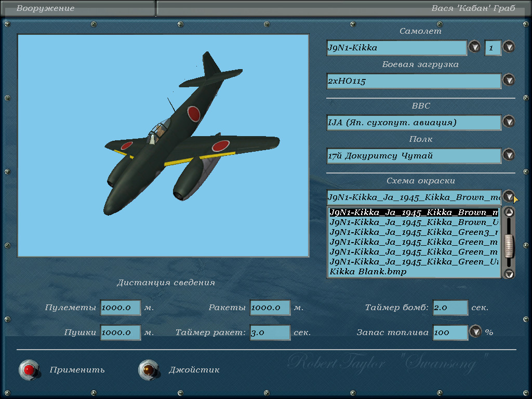This screenshot has width=532, height=399.
Task: Open the Полк regiment dropdown arrow
Action: click(x=509, y=155)
